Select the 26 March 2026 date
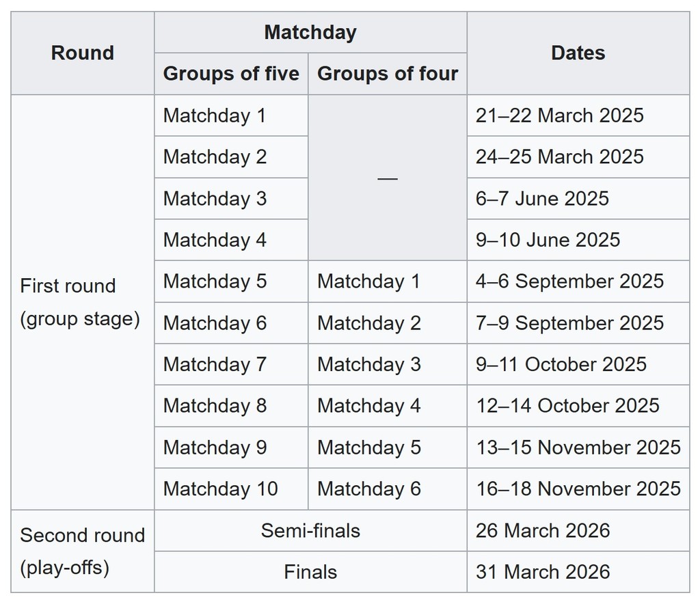 click(x=543, y=531)
